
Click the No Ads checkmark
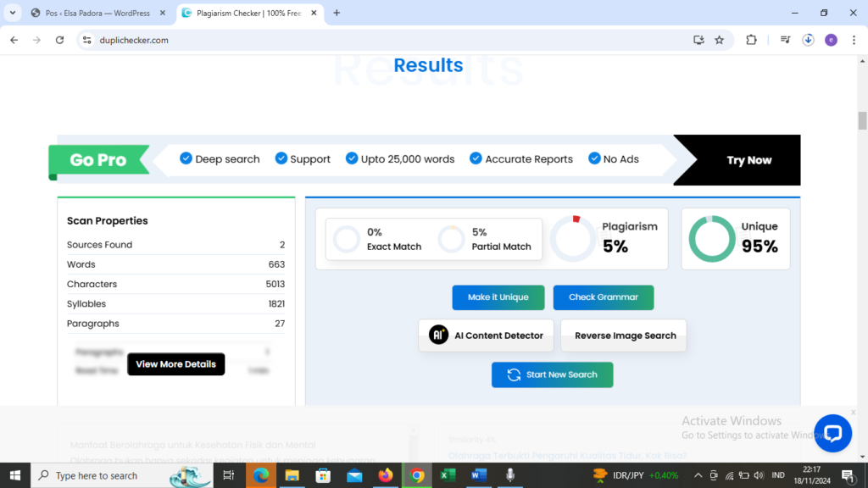[x=593, y=158]
